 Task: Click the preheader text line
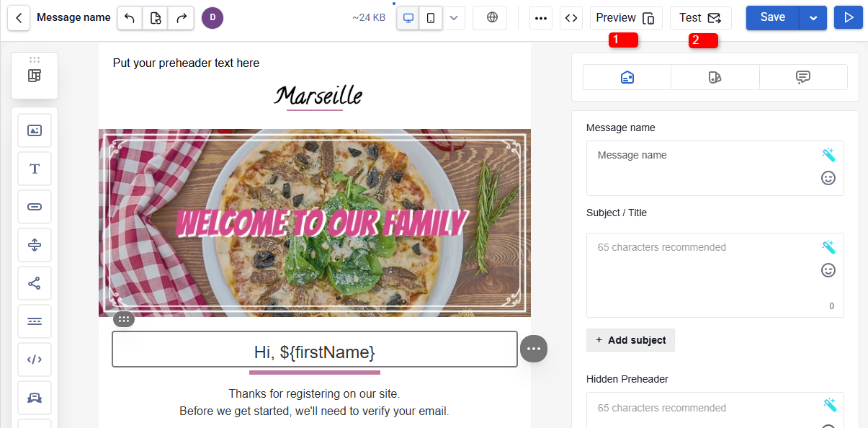pos(186,63)
